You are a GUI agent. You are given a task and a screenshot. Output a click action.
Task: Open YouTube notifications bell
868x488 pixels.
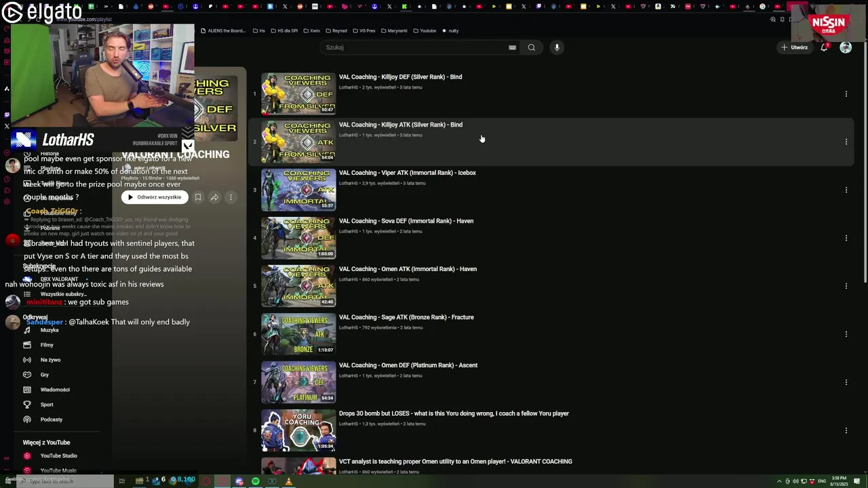(824, 47)
